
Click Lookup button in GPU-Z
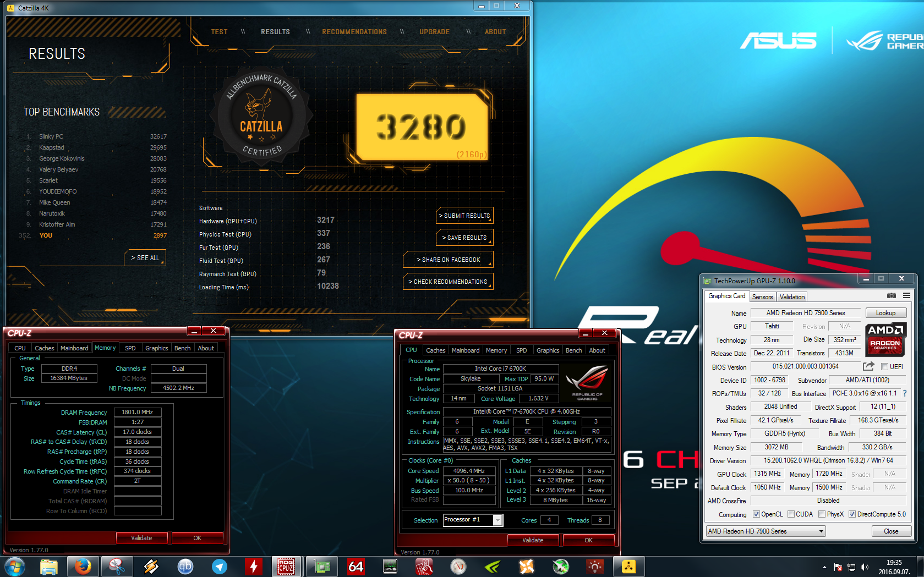point(885,313)
